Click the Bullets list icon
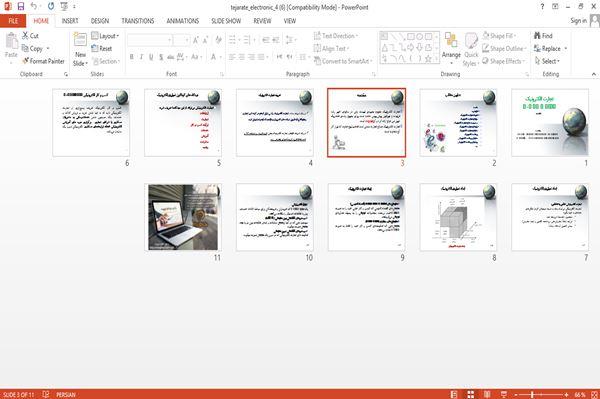Image resolution: width=600 pixels, height=399 pixels. pyautogui.click(x=232, y=40)
